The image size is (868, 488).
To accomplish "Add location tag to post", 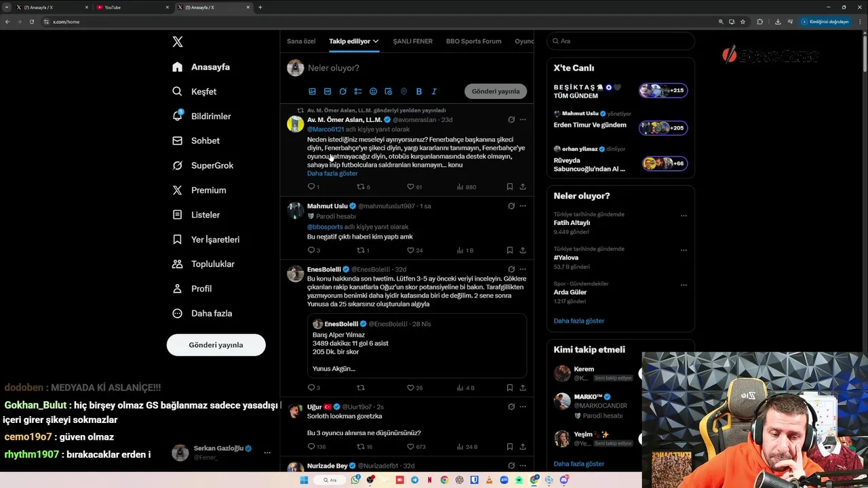I will pyautogui.click(x=403, y=91).
